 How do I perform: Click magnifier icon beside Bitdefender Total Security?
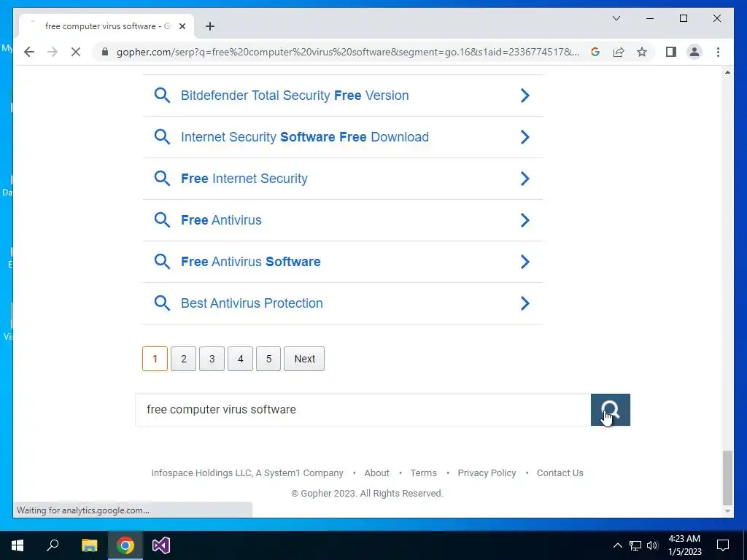(162, 96)
